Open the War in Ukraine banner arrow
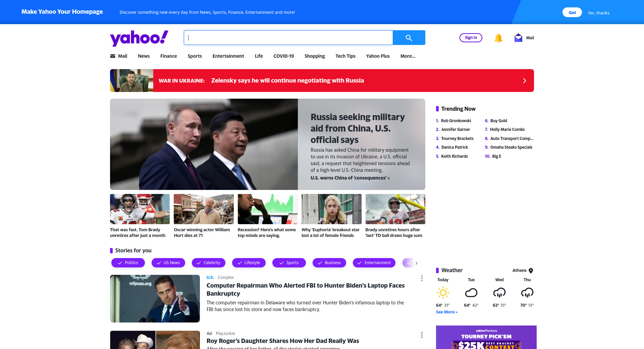 pos(525,81)
